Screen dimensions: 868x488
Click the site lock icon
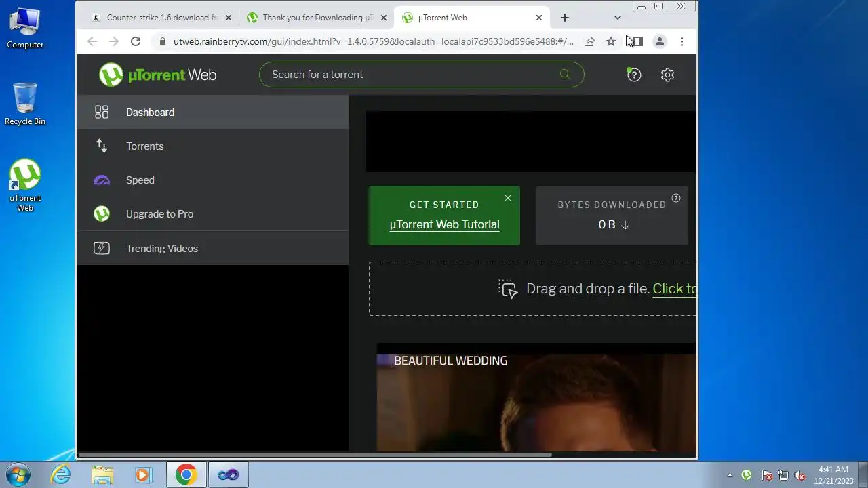pos(162,41)
